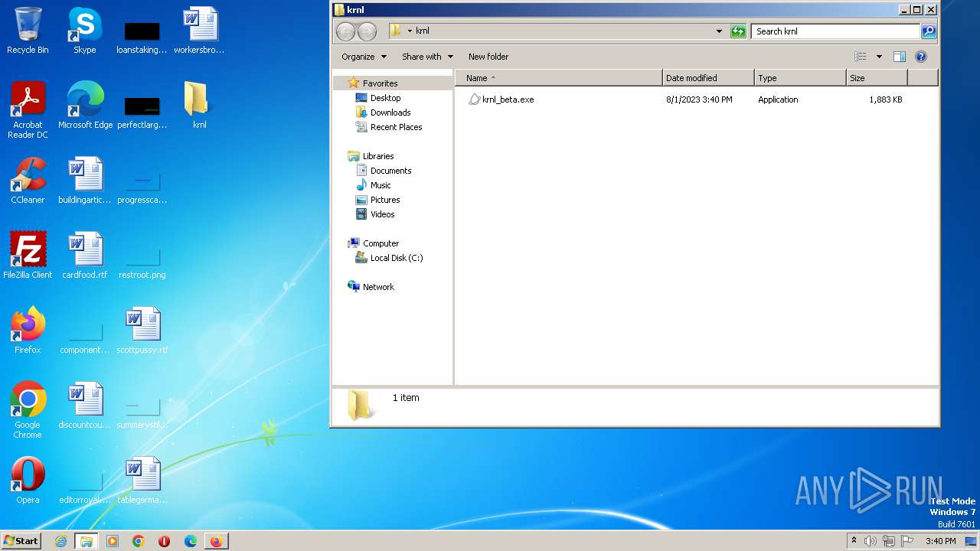Show hidden tray icons arrow
The image size is (980, 551).
point(854,541)
